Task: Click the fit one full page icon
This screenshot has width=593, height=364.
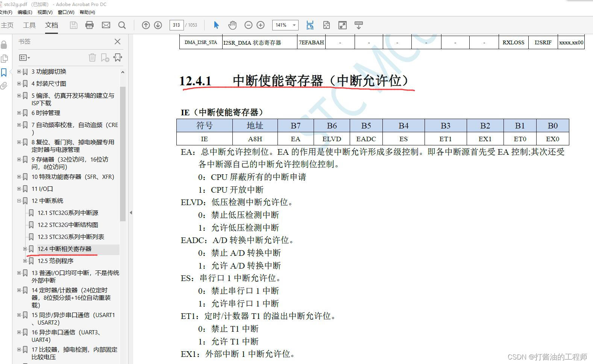Action: point(326,25)
